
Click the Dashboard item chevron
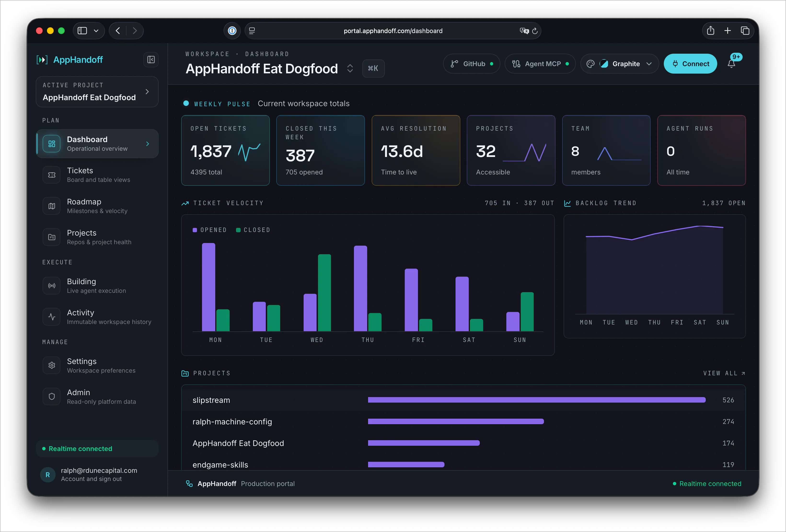point(147,144)
